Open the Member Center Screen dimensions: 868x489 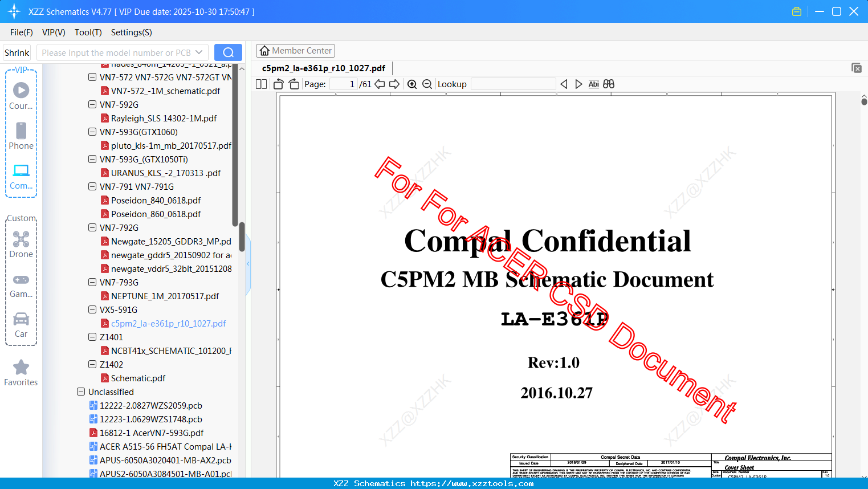tap(296, 51)
